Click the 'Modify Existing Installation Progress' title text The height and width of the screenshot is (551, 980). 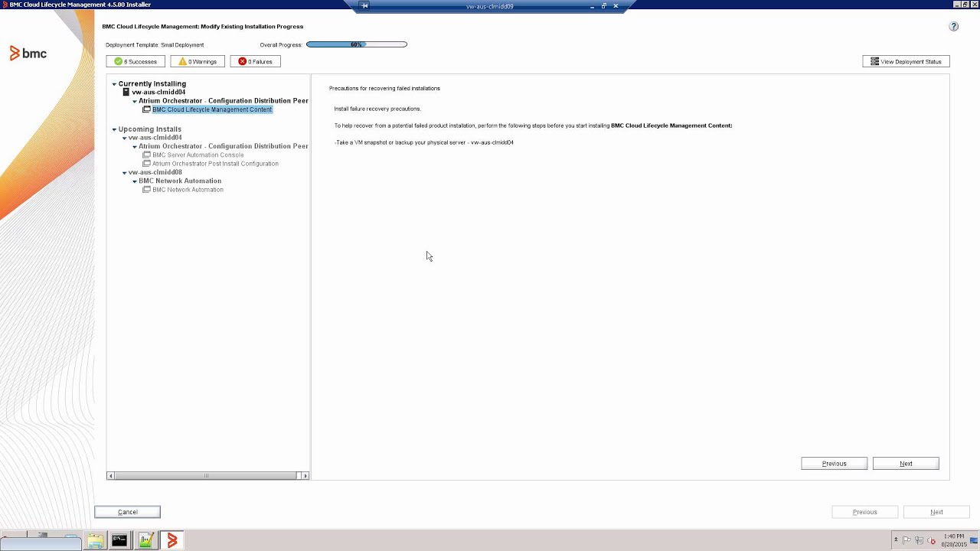[252, 27]
